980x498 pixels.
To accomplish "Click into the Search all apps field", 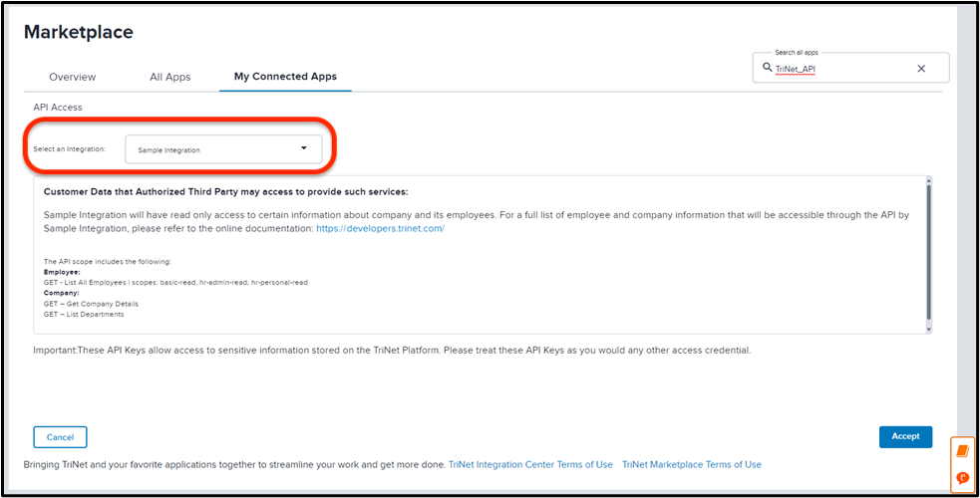I will [850, 68].
